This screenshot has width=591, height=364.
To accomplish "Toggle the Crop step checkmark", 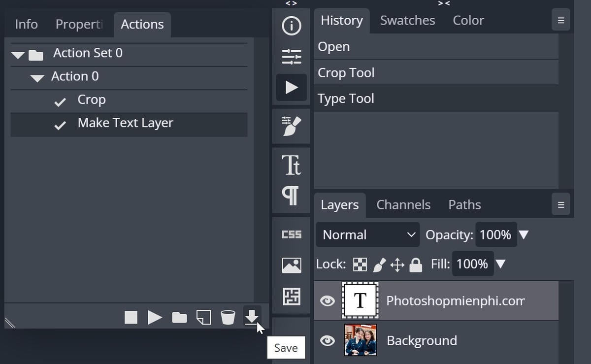I will click(60, 102).
